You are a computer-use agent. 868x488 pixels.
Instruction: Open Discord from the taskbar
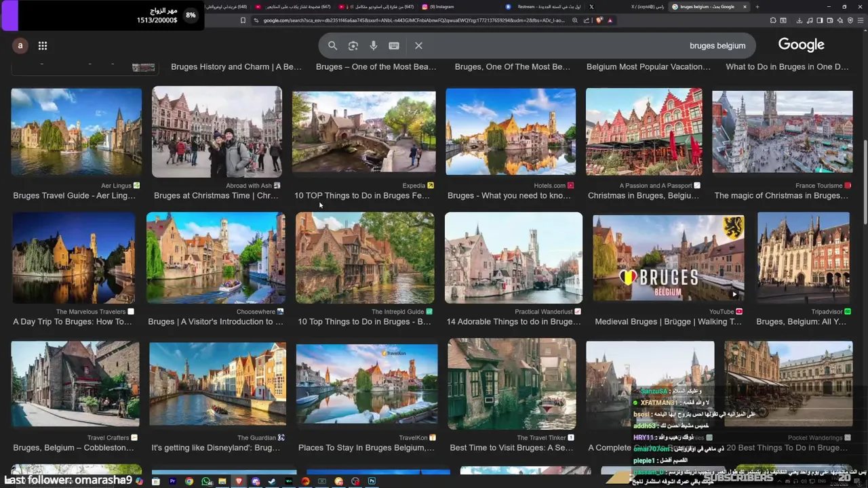(256, 481)
